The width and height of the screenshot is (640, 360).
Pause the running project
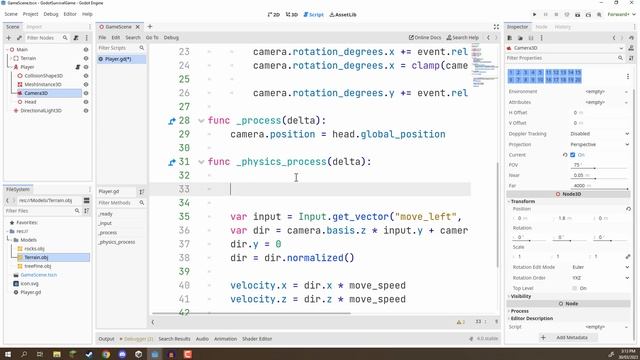pos(545,15)
